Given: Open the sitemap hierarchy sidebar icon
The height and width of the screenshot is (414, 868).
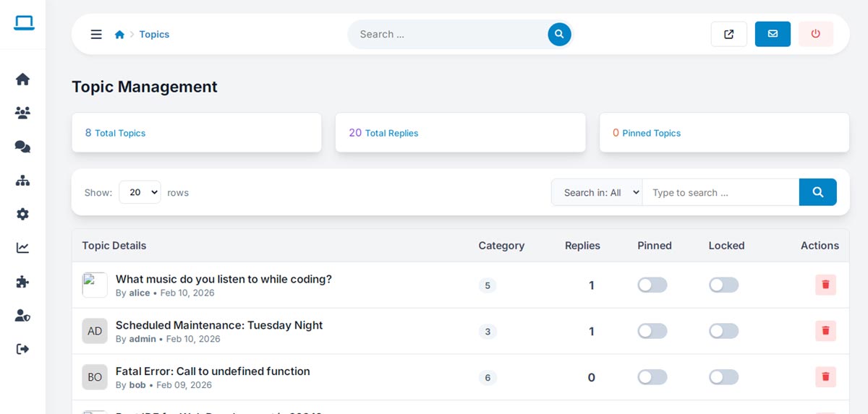Looking at the screenshot, I should [x=22, y=181].
